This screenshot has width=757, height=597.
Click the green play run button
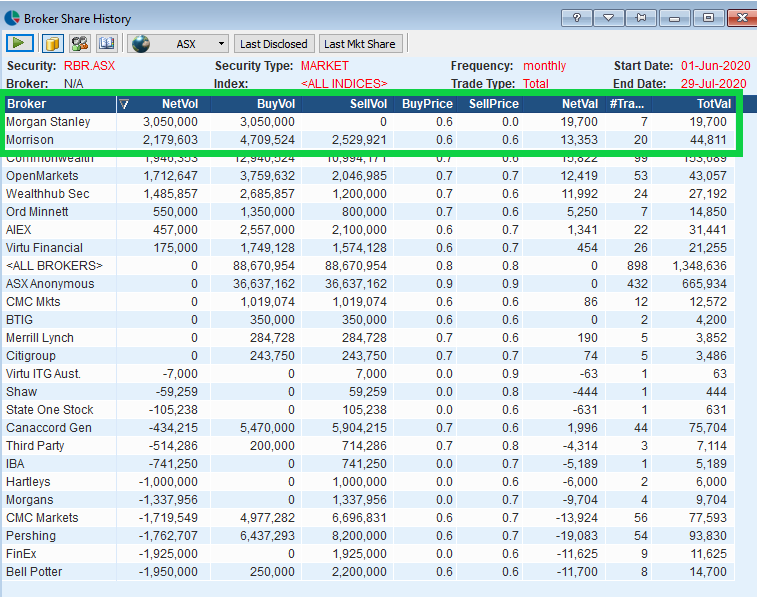tap(20, 43)
